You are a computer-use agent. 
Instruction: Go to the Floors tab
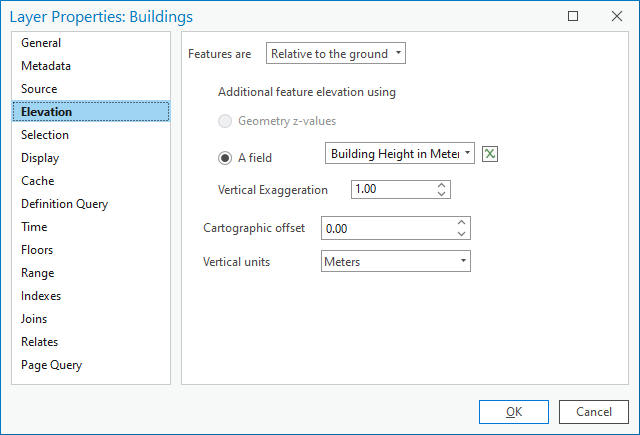(37, 250)
